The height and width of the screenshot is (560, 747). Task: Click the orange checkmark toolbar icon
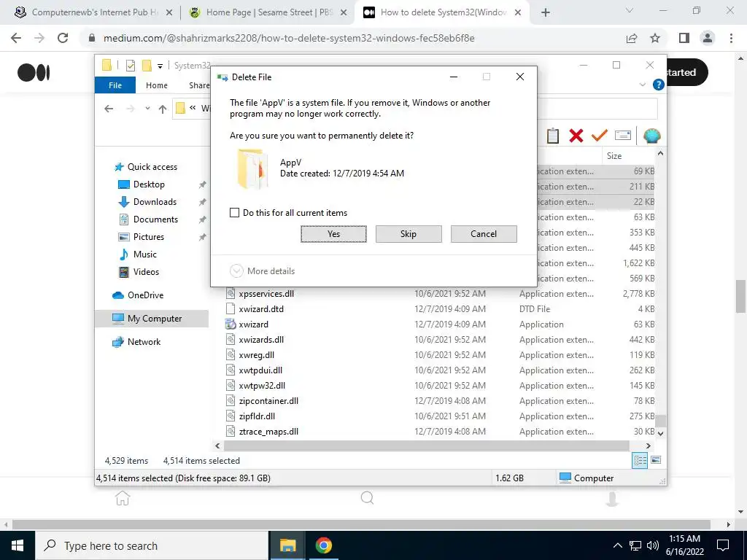point(600,136)
